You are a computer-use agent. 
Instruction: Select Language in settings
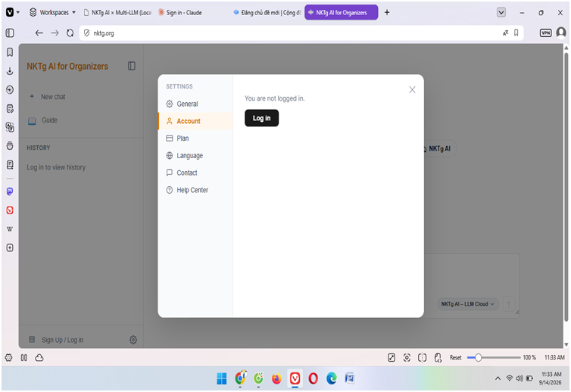tap(195, 156)
